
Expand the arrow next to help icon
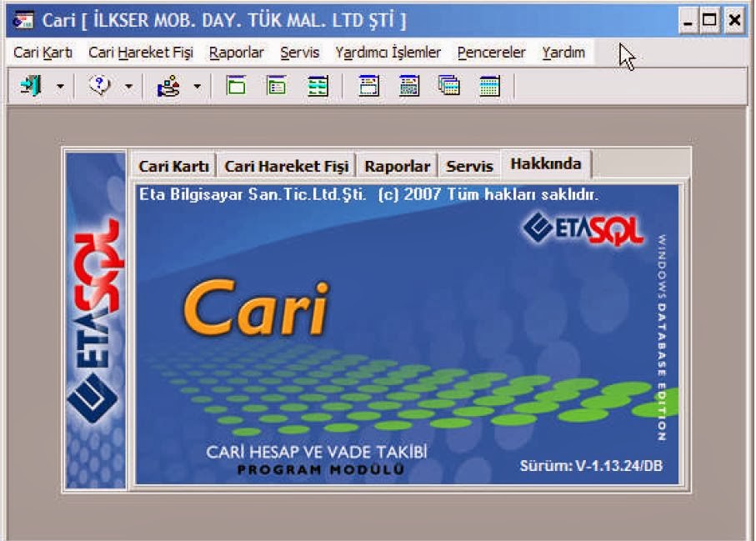tap(128, 87)
